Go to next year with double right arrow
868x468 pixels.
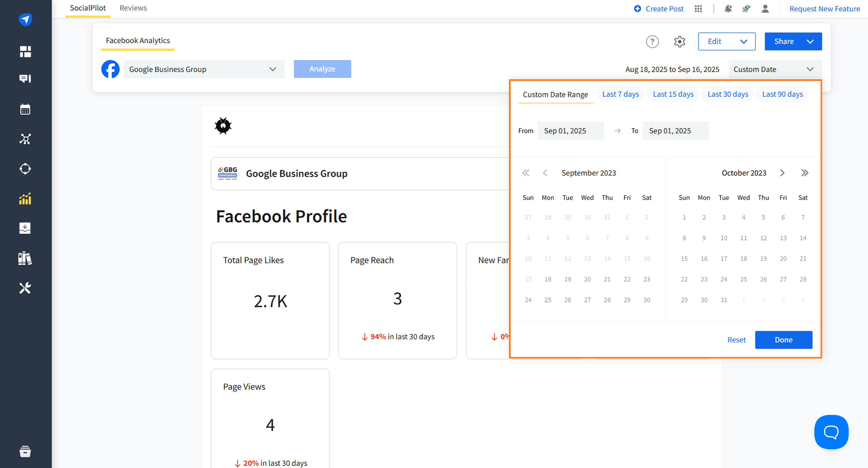tap(805, 173)
